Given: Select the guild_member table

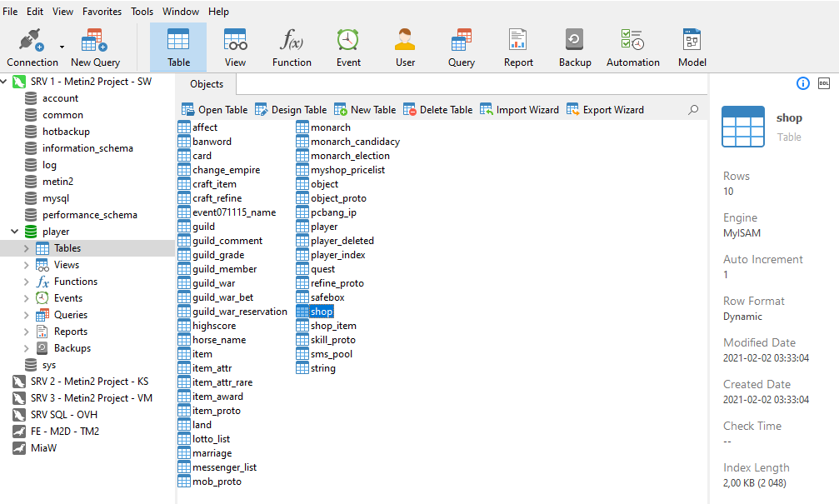Looking at the screenshot, I should click(x=224, y=269).
